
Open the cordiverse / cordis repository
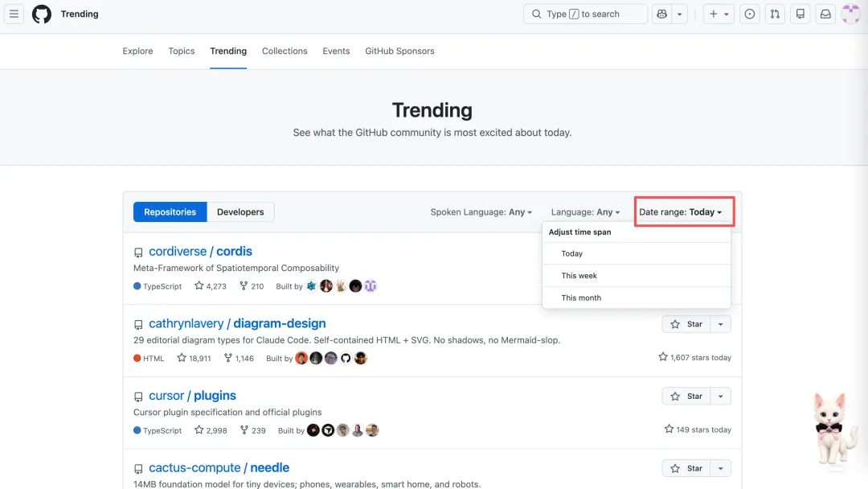[200, 252]
